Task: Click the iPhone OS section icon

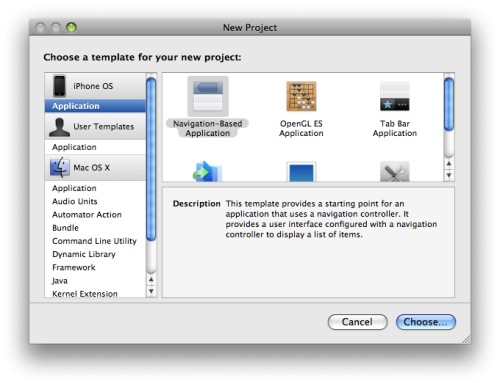Action: click(60, 86)
